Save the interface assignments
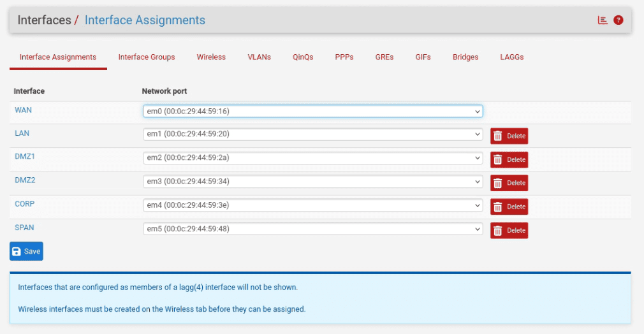The width and height of the screenshot is (644, 334). pyautogui.click(x=26, y=251)
